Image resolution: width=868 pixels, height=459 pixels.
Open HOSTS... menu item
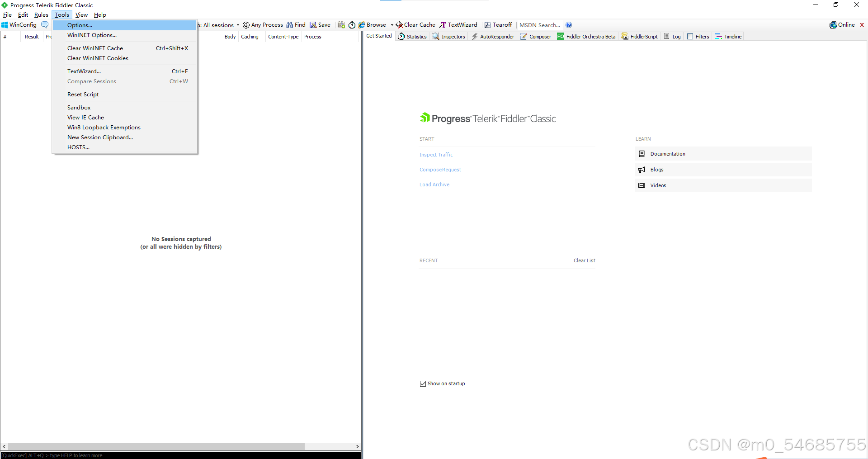click(x=125, y=147)
